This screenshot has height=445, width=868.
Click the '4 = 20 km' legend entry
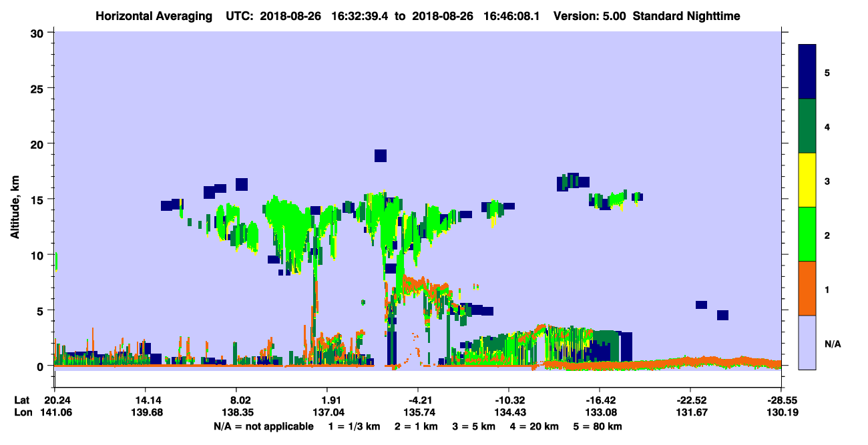point(535,426)
